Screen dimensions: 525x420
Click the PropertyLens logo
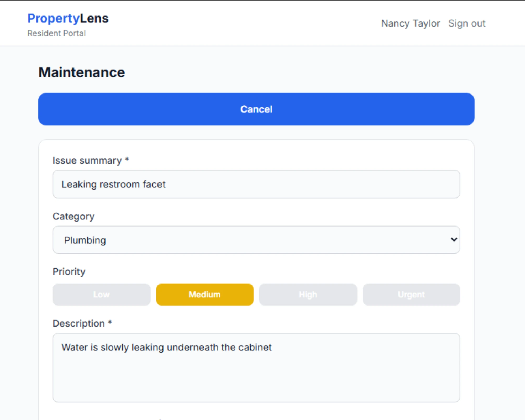pos(68,18)
